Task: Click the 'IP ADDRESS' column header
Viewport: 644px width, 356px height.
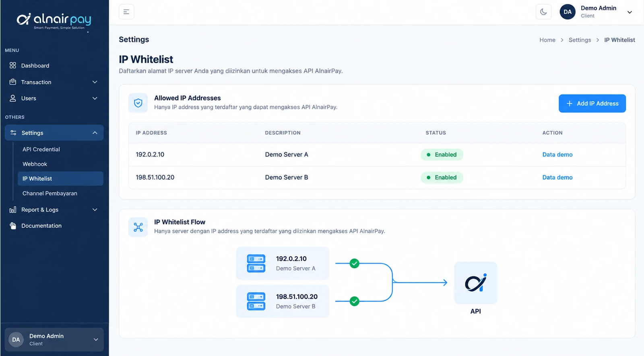Action: tap(151, 133)
